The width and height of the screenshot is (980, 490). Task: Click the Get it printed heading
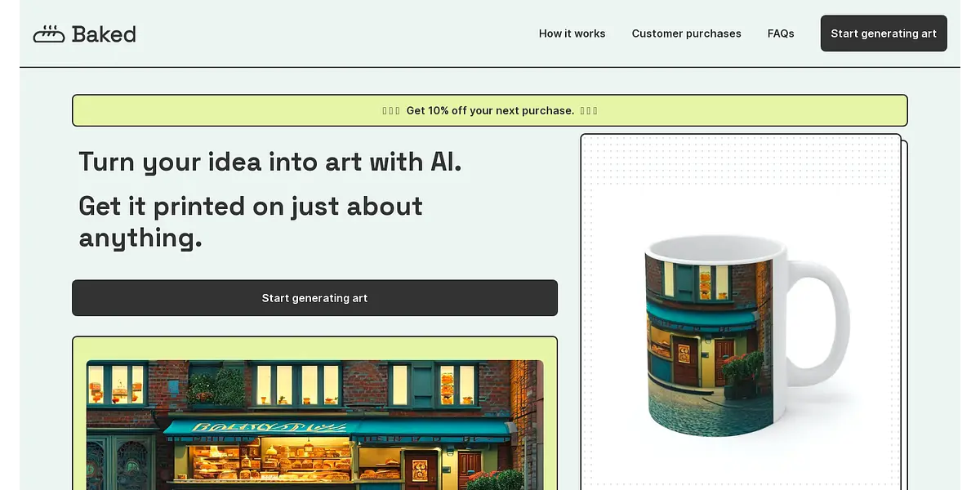(x=251, y=221)
